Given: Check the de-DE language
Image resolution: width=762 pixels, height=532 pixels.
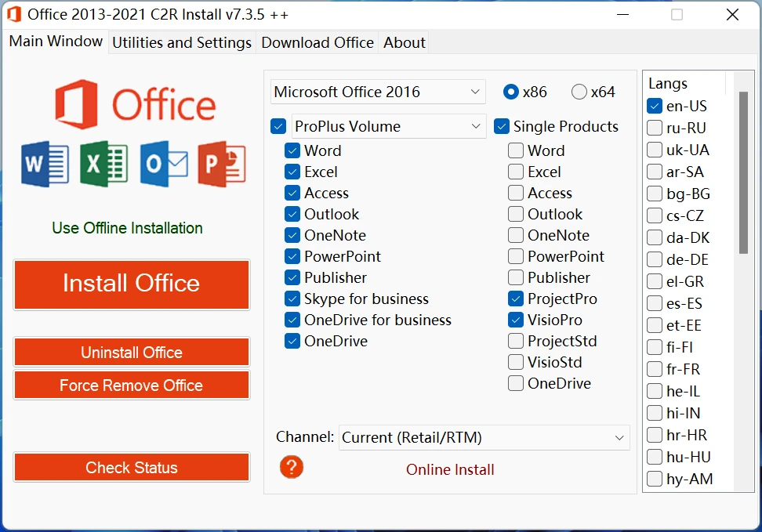Looking at the screenshot, I should 655,259.
